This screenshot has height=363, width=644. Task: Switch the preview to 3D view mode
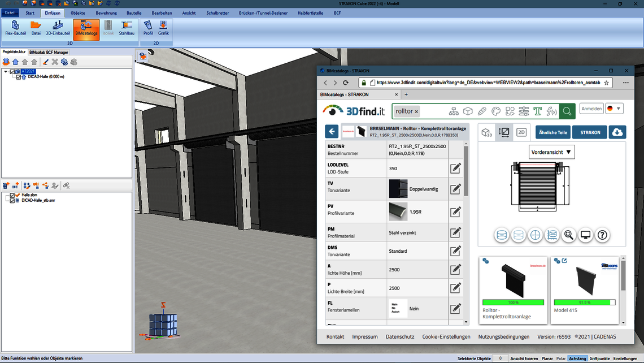[487, 132]
